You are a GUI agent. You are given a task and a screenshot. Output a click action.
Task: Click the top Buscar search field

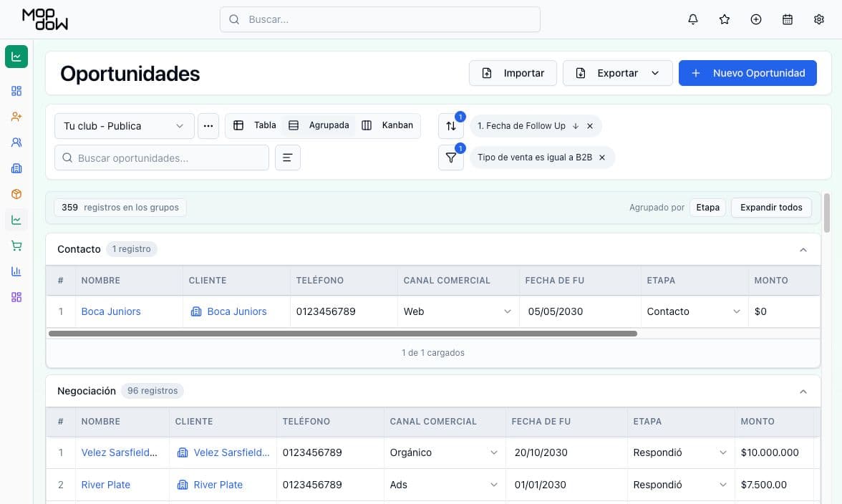379,19
